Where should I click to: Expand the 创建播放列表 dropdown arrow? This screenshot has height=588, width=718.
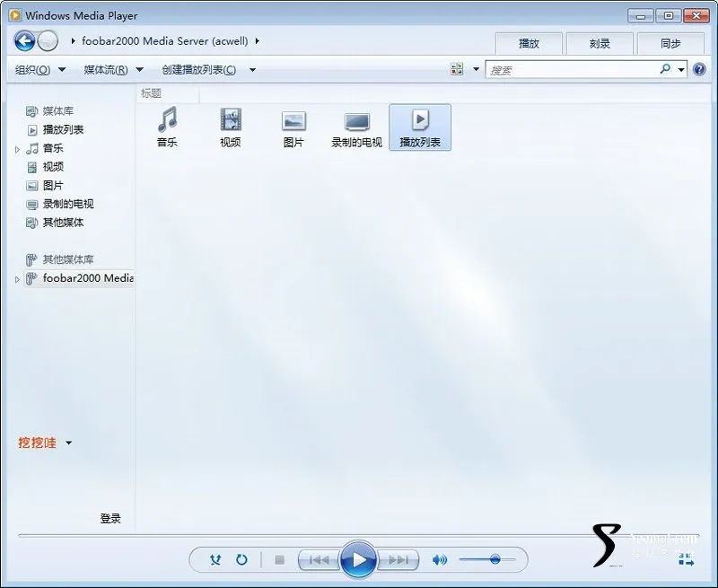252,70
